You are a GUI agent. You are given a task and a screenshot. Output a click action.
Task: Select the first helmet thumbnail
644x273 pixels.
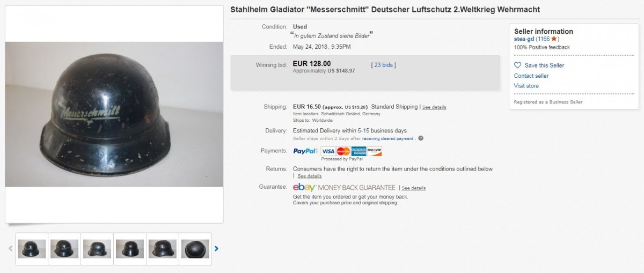click(x=32, y=249)
